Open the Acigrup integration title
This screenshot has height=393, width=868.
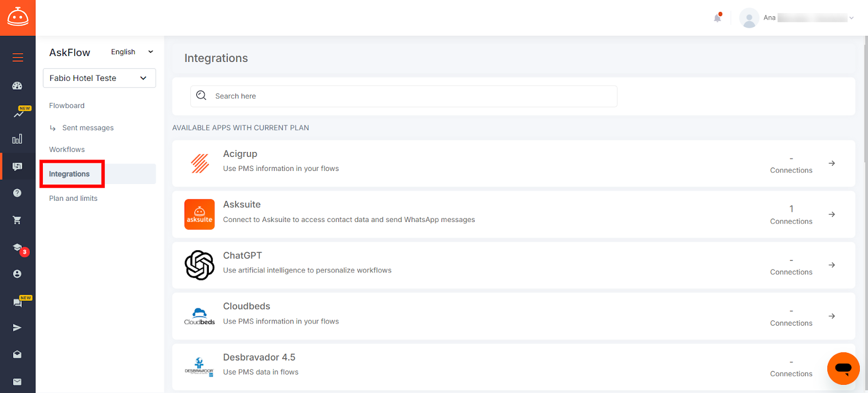[x=240, y=154]
